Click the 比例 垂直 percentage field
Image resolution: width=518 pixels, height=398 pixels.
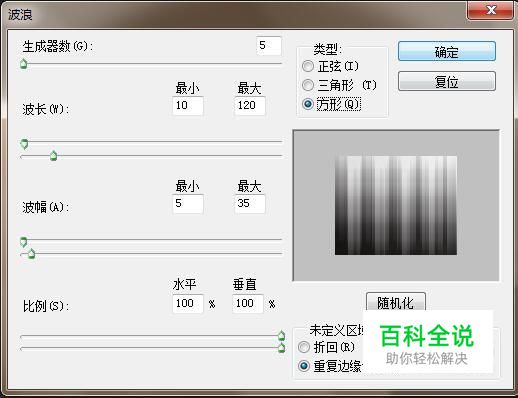click(x=248, y=303)
